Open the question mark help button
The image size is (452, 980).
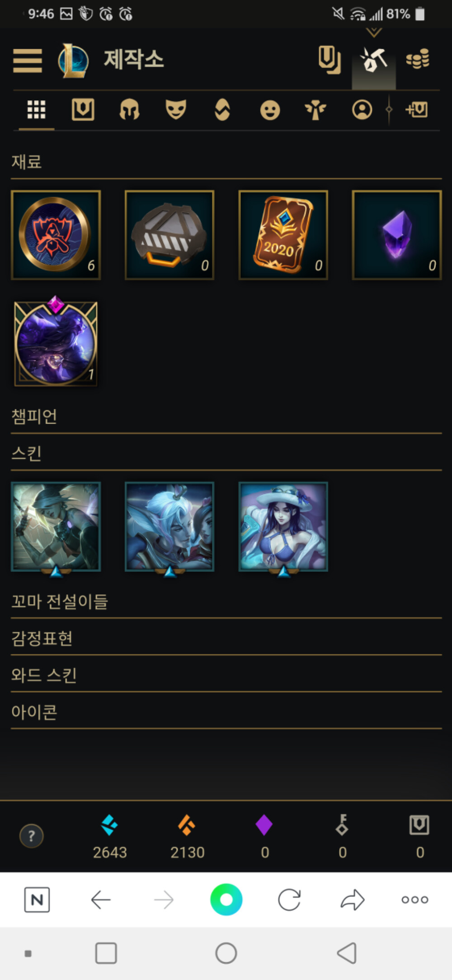pyautogui.click(x=32, y=836)
